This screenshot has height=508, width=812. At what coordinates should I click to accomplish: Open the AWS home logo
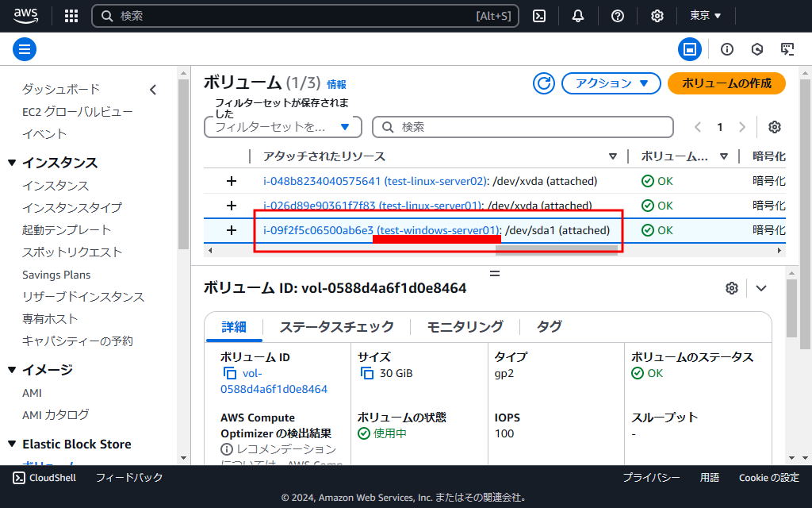tap(26, 16)
